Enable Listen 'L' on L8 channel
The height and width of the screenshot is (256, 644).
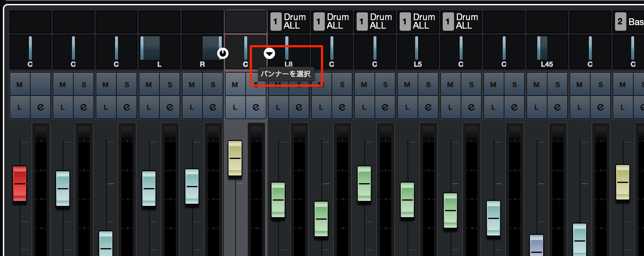[x=278, y=107]
